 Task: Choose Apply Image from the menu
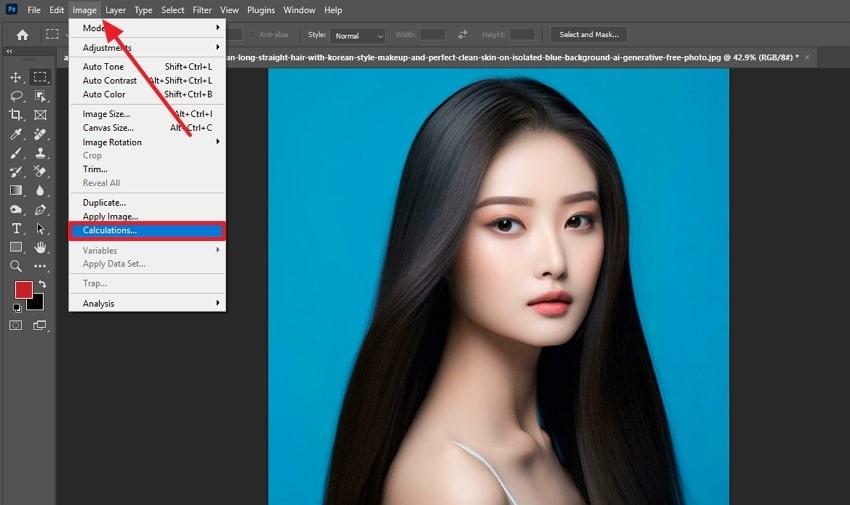point(147,216)
